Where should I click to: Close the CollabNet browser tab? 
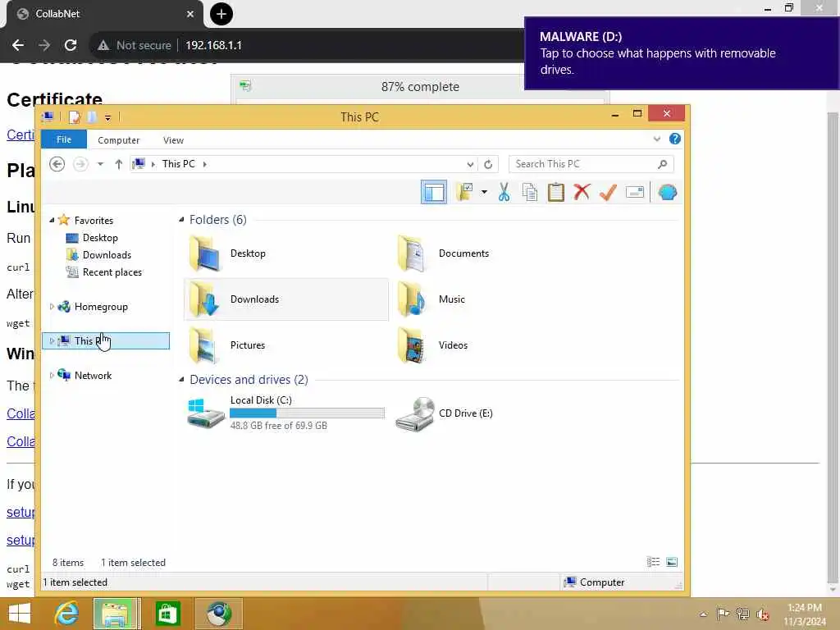point(190,14)
